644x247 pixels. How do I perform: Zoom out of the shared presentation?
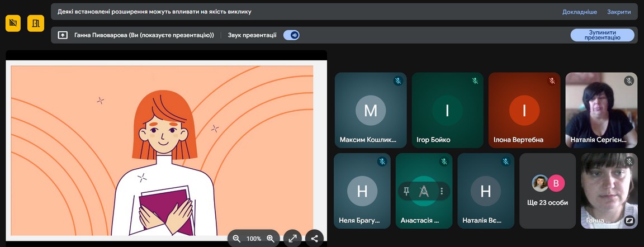click(236, 239)
